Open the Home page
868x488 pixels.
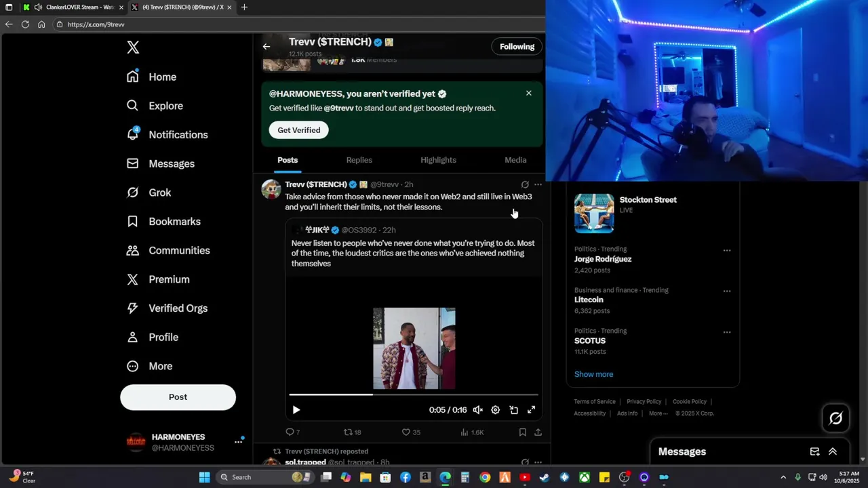coord(151,77)
